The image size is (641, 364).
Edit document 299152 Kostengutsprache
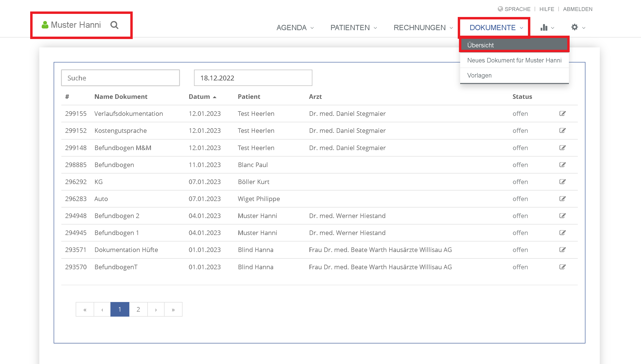562,130
